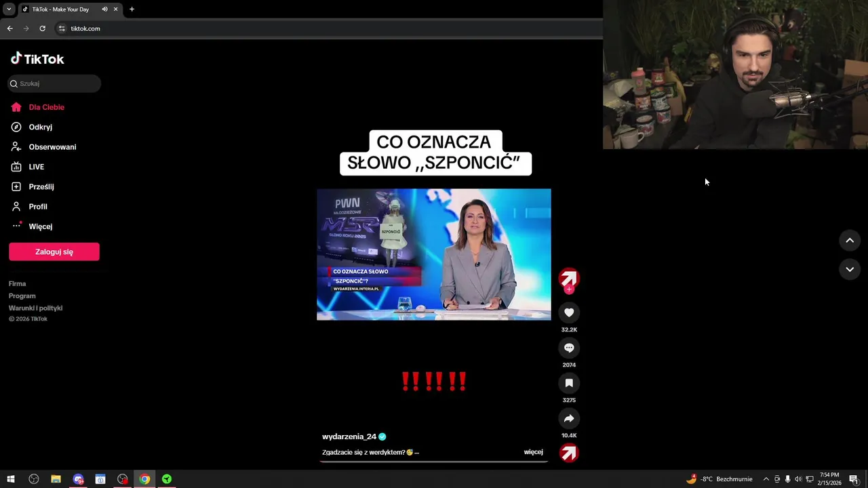Share video with arrow icon

(569, 418)
